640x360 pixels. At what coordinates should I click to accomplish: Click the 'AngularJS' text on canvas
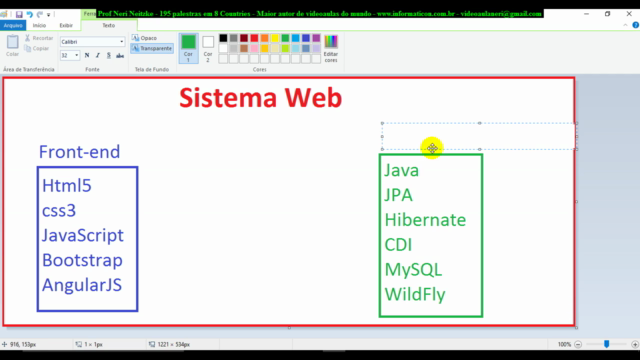82,285
